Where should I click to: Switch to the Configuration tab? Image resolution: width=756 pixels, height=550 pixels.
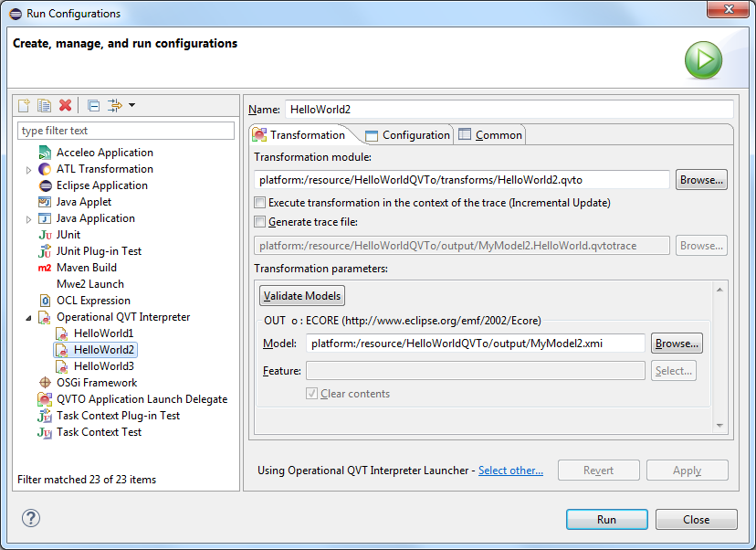click(407, 135)
